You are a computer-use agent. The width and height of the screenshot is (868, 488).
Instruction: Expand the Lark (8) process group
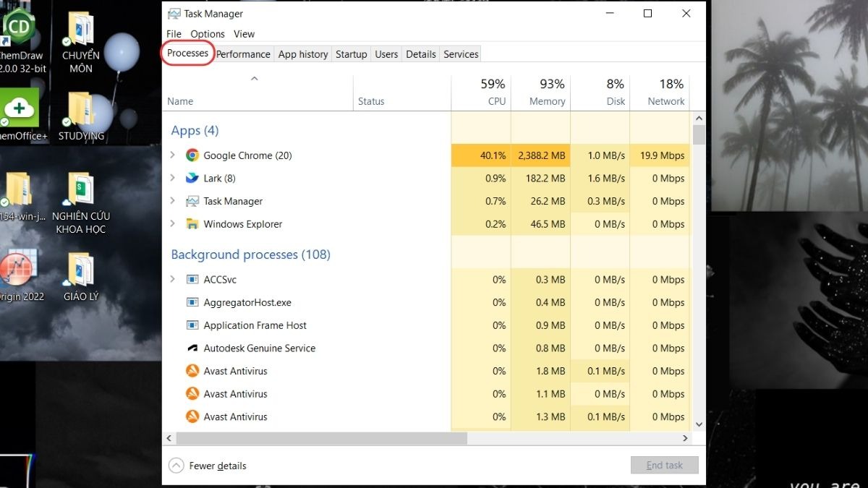172,178
